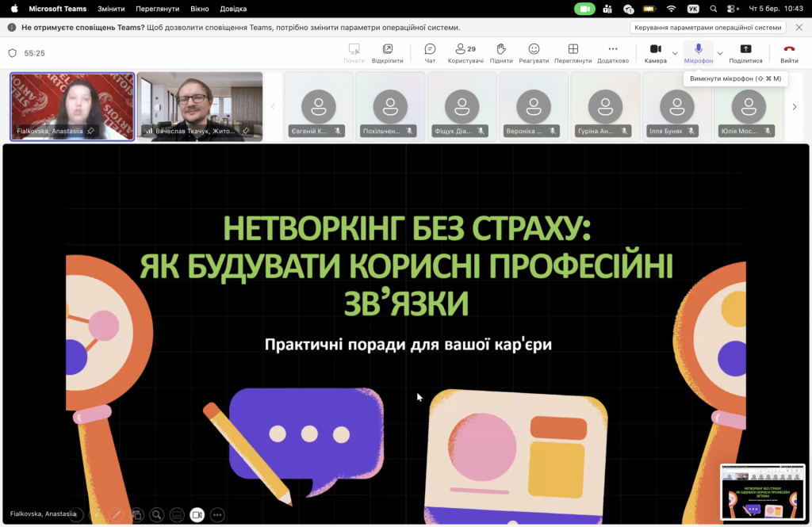The width and height of the screenshot is (812, 527).
Task: Open the magnifier zoom control on shared content
Action: click(x=157, y=514)
